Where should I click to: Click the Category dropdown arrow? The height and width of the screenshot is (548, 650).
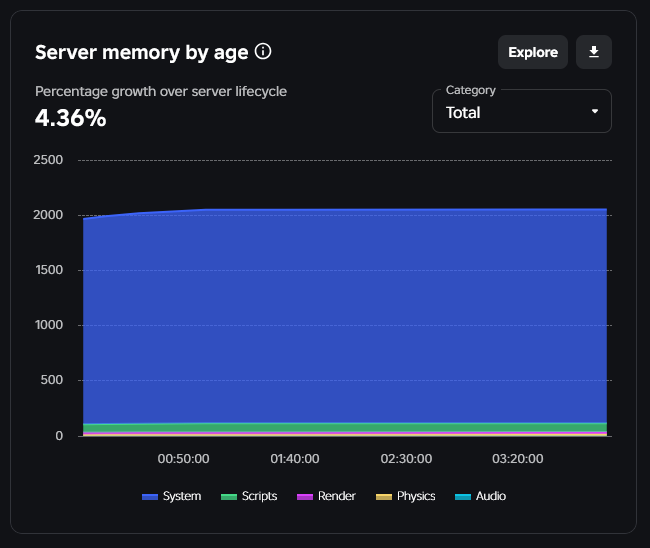595,111
